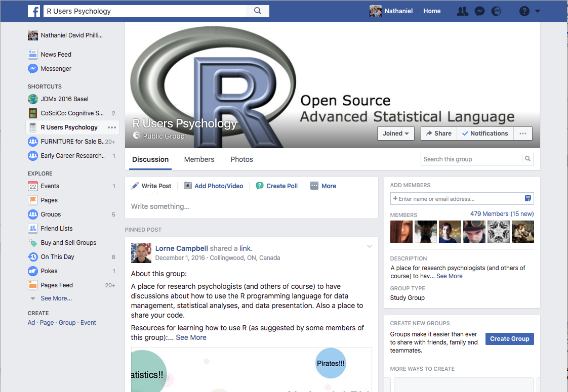Expand See More in pinned post text

coord(191,337)
